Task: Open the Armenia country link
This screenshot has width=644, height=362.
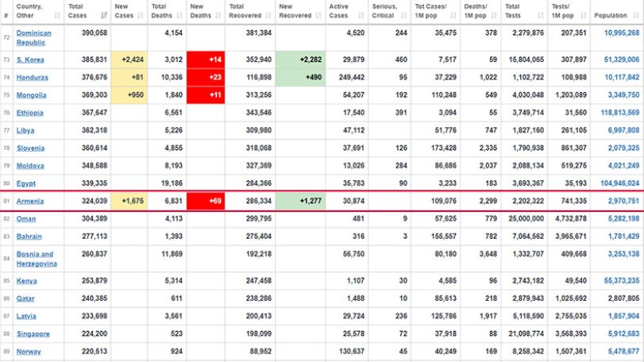Action: [30, 201]
